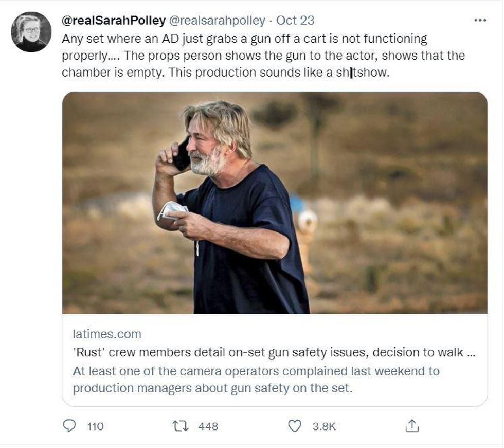The image size is (504, 448).
Task: Click the tweet line 'chamber is empty'
Action: click(x=226, y=73)
